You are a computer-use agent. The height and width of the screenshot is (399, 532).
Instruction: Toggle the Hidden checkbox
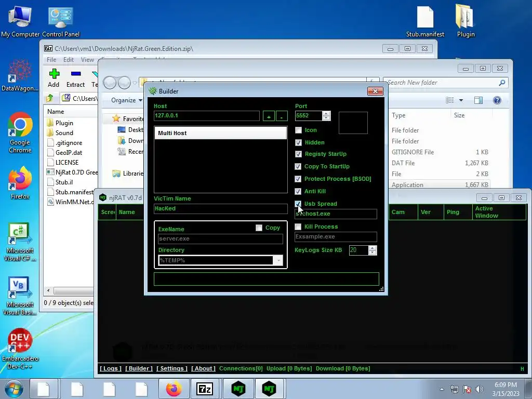(x=298, y=142)
